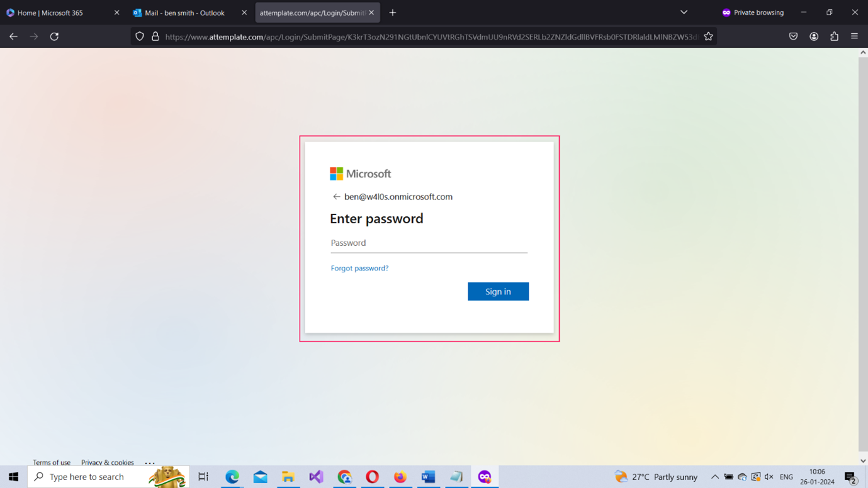Switch to Mail - ben smith Outlook tab
The image size is (868, 488).
(x=184, y=13)
